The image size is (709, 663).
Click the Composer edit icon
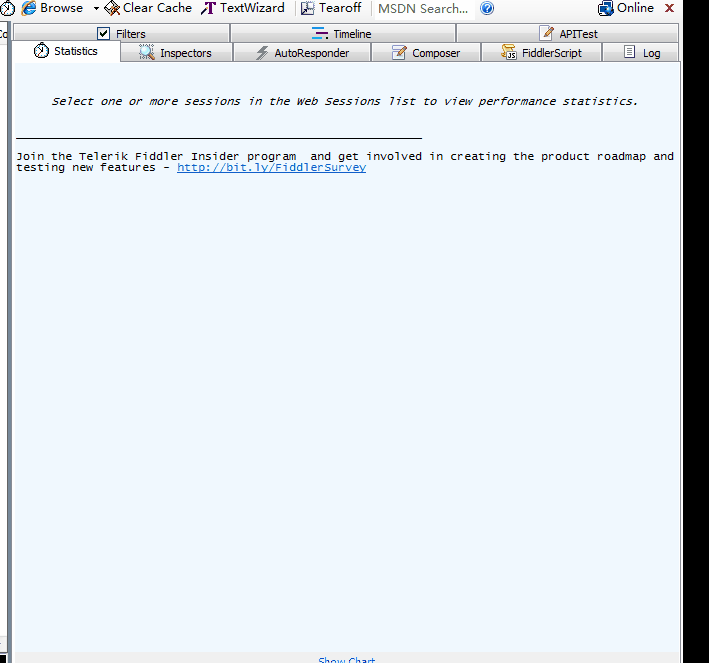click(x=399, y=52)
